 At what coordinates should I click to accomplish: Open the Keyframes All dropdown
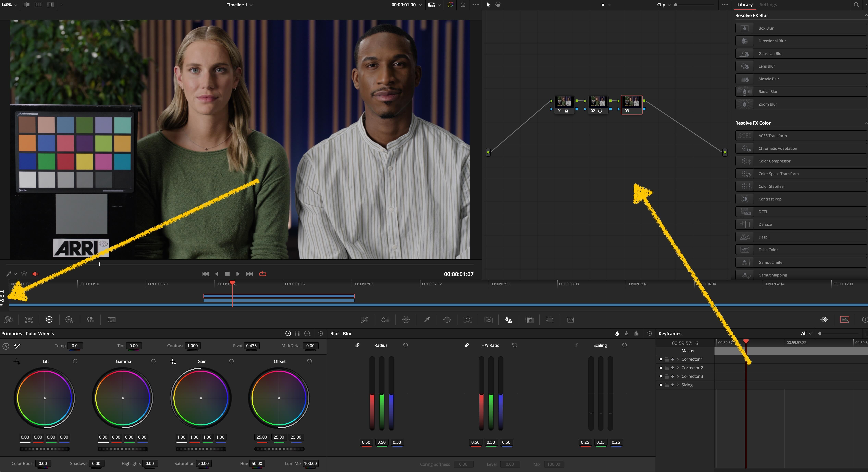tap(806, 333)
